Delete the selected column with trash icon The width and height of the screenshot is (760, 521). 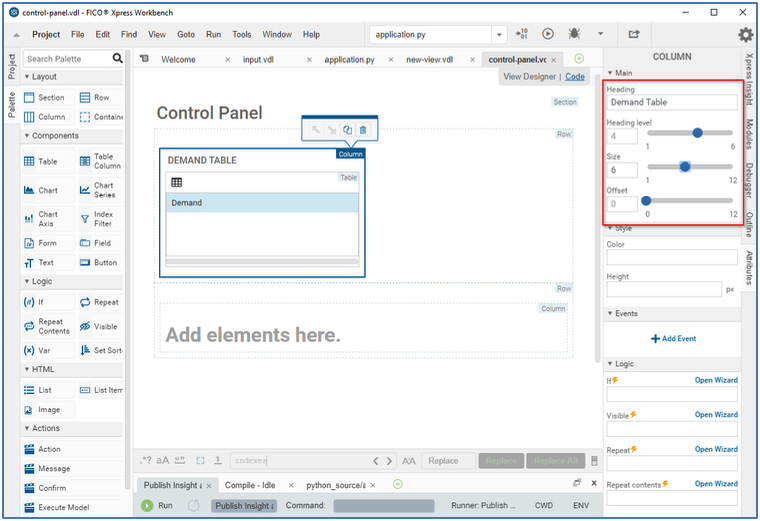(363, 130)
